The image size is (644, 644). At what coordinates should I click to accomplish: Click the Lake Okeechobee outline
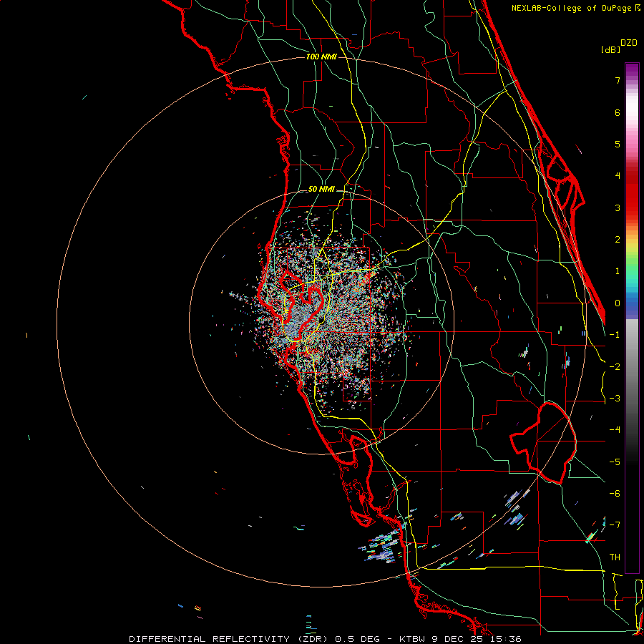543,444
